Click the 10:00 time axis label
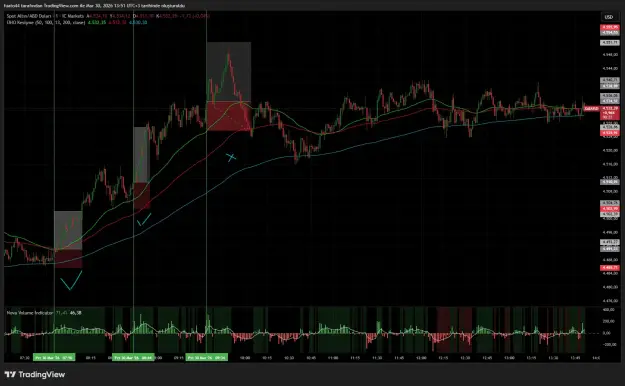Screen dimensions: 625x386 coord(245,358)
